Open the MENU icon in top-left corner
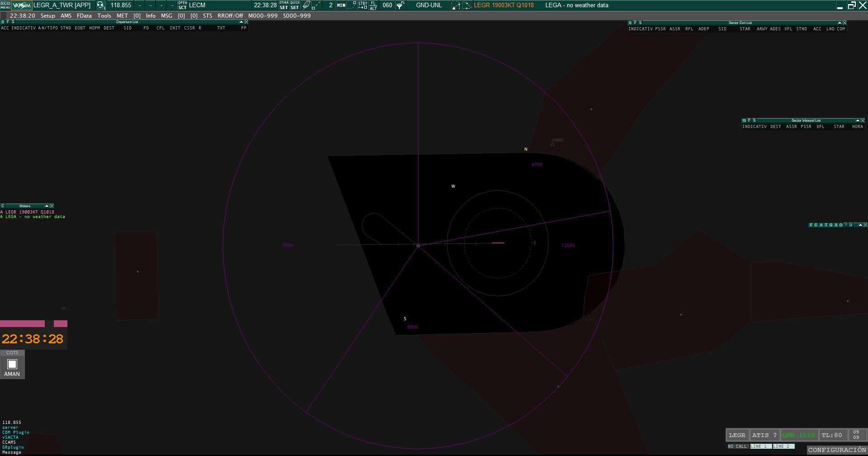 [5, 5]
